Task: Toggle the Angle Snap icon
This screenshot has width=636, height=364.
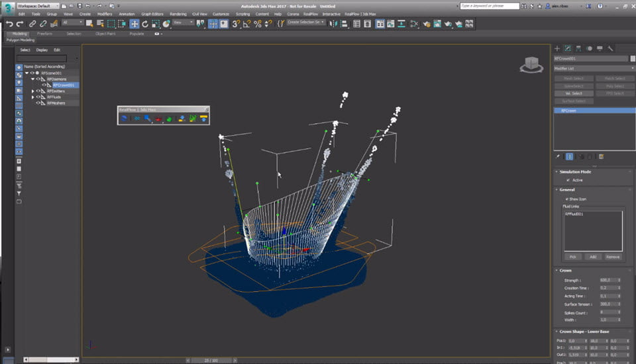Action: click(x=246, y=24)
